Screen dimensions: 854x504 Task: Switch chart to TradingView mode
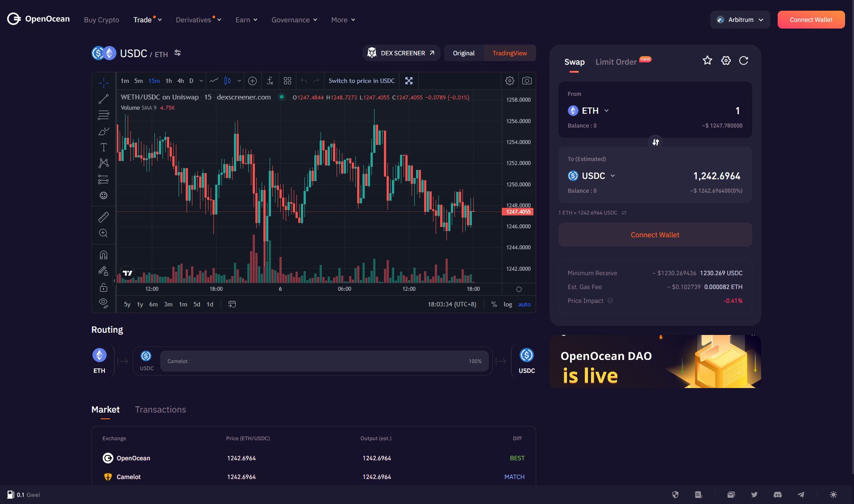[509, 53]
